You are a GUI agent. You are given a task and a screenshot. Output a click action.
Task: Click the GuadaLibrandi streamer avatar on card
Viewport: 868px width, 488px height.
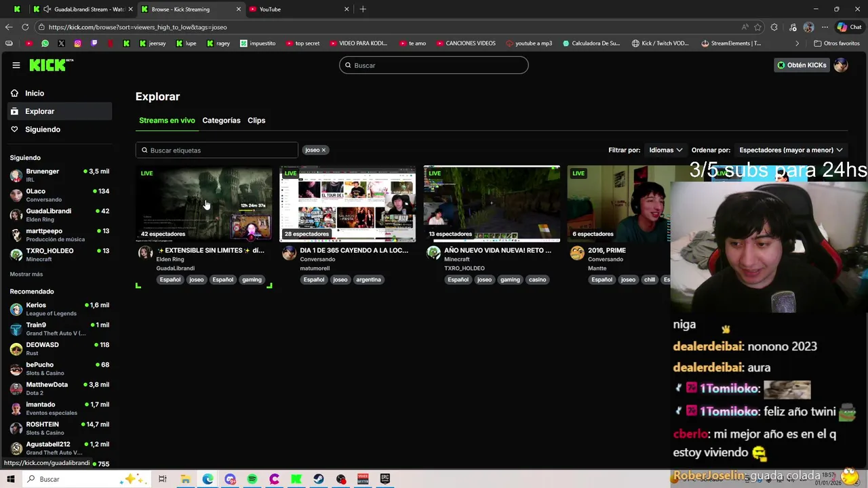click(145, 253)
